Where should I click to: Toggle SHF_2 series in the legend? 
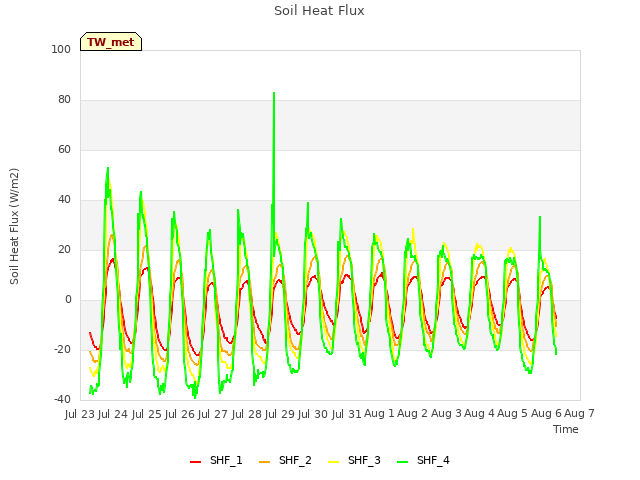285,460
